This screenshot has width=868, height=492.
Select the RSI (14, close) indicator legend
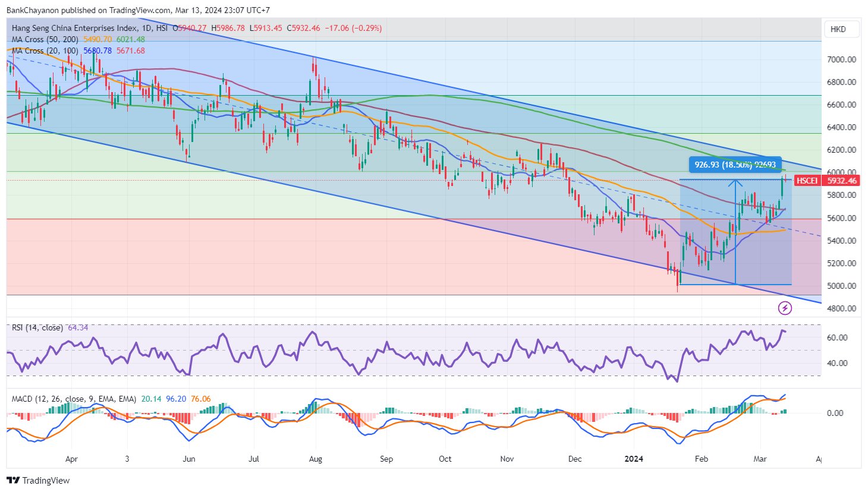point(37,327)
